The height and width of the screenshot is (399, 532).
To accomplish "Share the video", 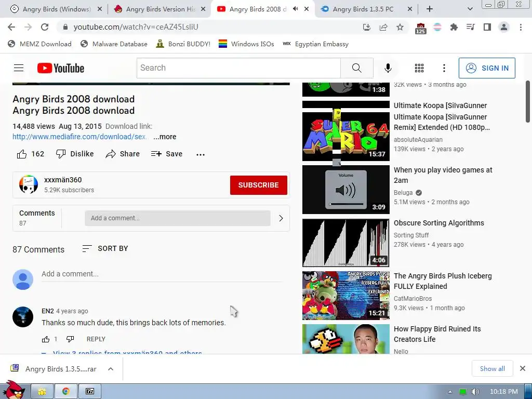I will (x=123, y=154).
